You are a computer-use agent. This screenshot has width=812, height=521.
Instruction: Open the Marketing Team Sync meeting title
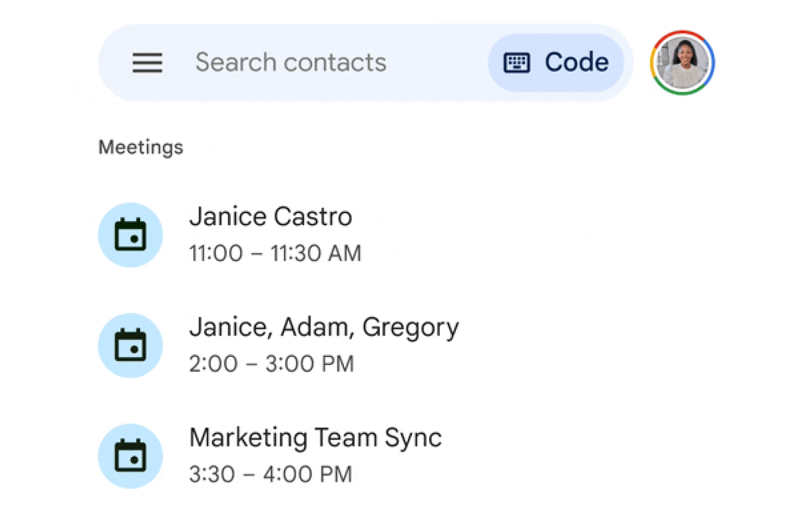coord(315,438)
